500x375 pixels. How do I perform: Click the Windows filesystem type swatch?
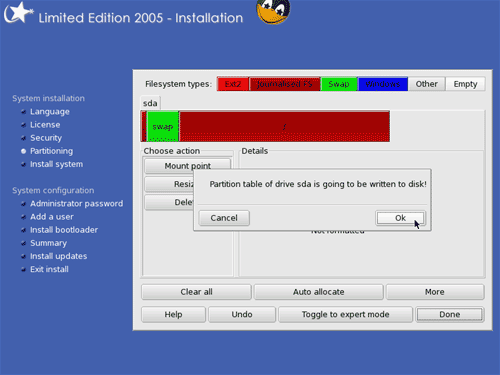click(x=383, y=84)
